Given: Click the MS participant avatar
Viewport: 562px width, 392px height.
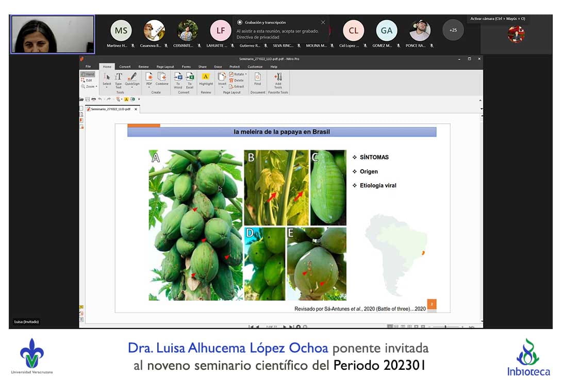Looking at the screenshot, I should coord(121,30).
